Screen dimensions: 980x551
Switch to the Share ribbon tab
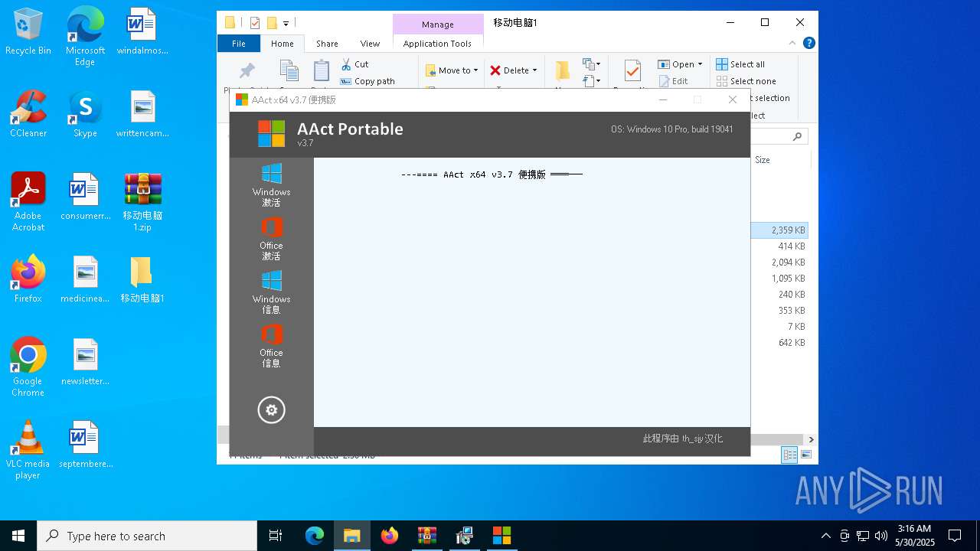click(x=327, y=44)
